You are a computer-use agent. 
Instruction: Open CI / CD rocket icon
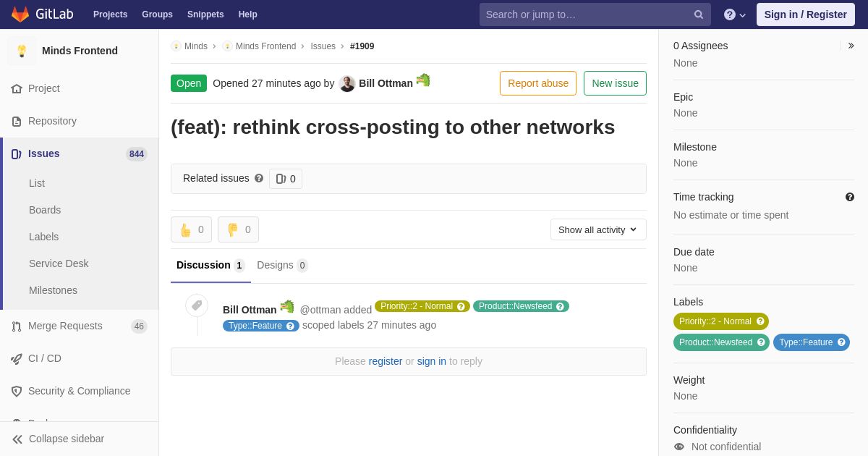17,358
